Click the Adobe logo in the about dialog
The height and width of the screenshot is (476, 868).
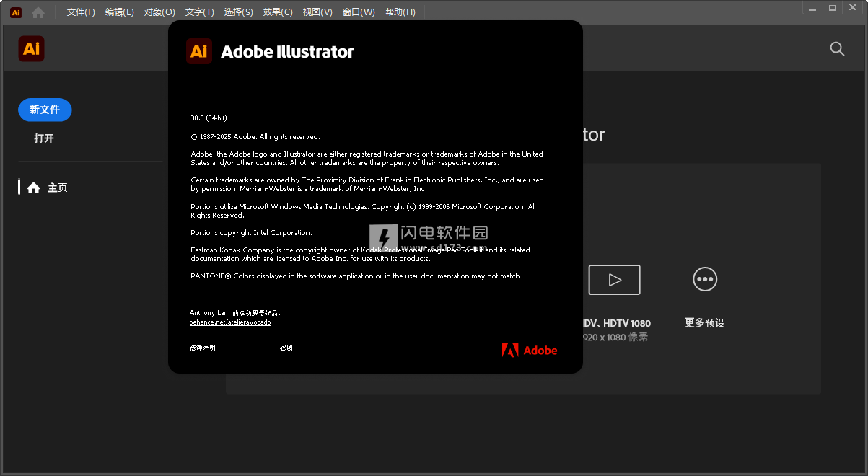530,351
